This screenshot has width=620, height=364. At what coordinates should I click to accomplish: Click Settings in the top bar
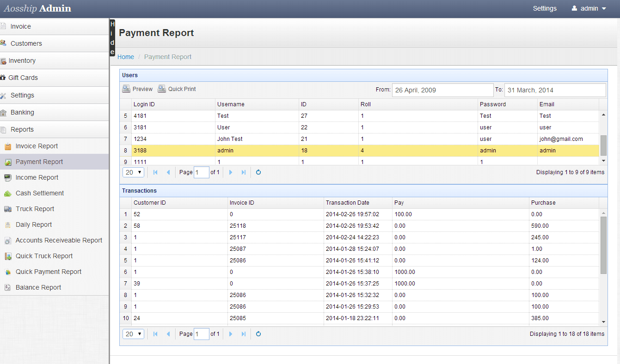pos(545,8)
